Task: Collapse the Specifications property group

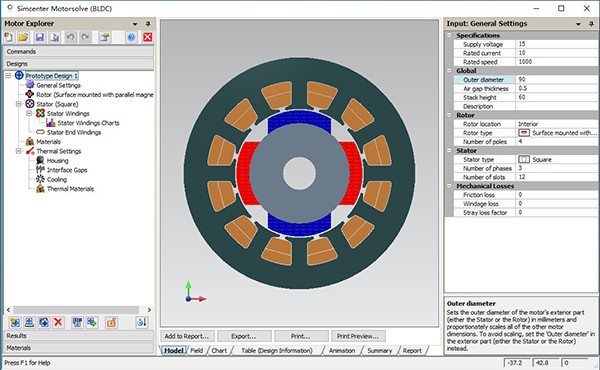Action: [x=449, y=35]
